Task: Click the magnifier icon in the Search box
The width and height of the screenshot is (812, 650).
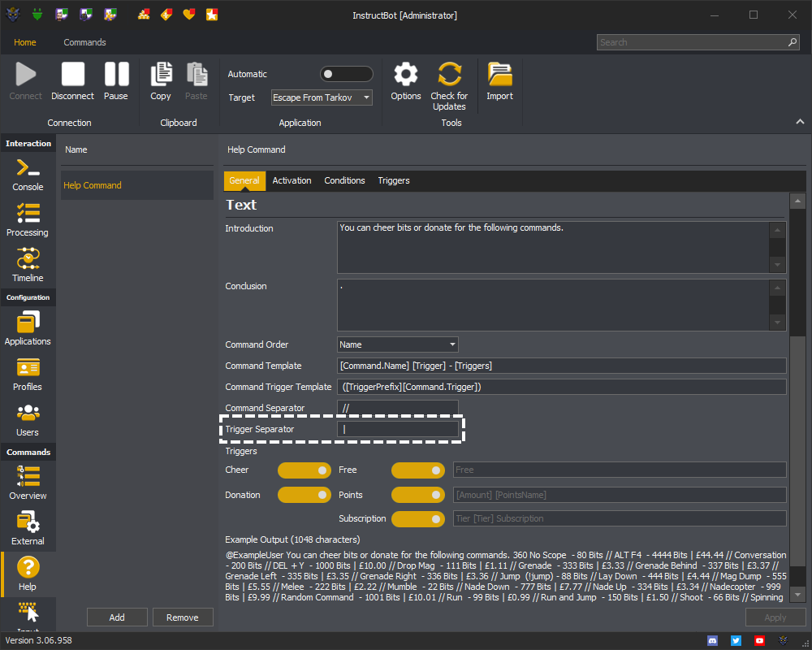Action: tap(793, 42)
